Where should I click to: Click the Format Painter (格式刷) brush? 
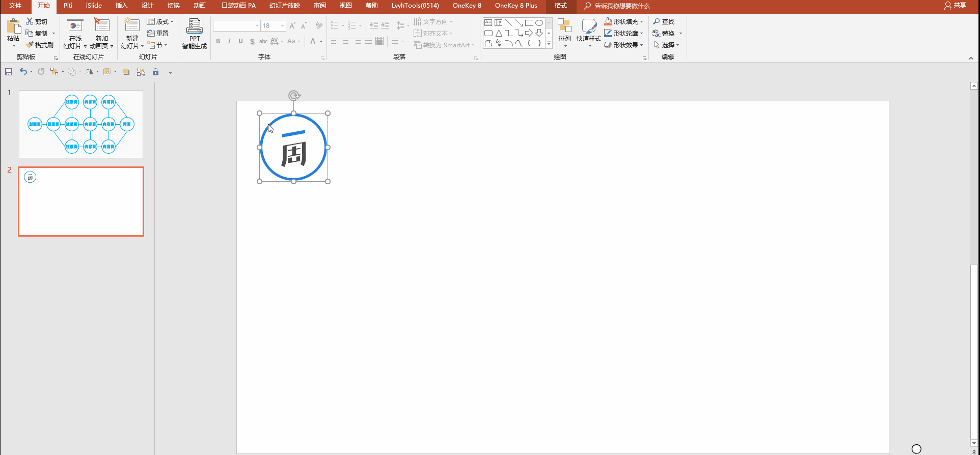30,45
